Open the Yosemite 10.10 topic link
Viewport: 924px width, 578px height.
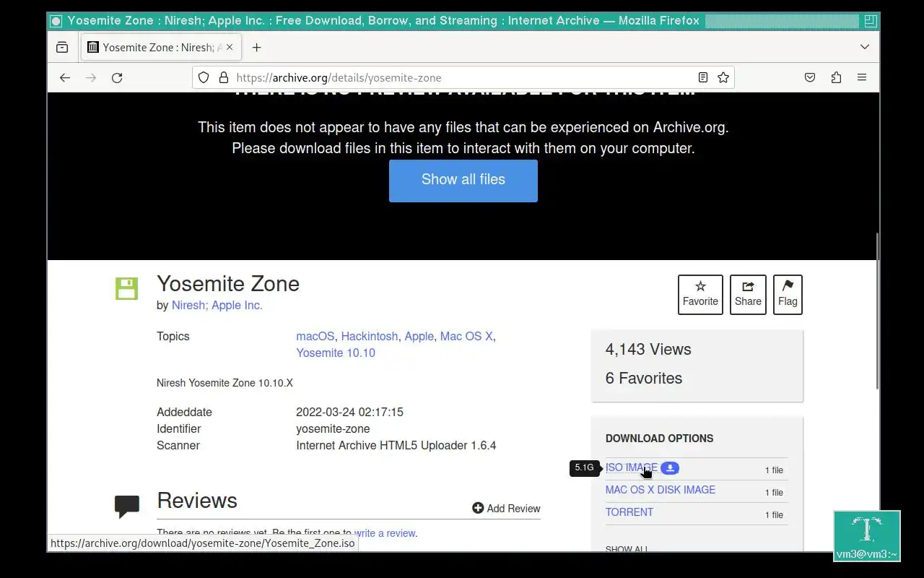tap(336, 353)
